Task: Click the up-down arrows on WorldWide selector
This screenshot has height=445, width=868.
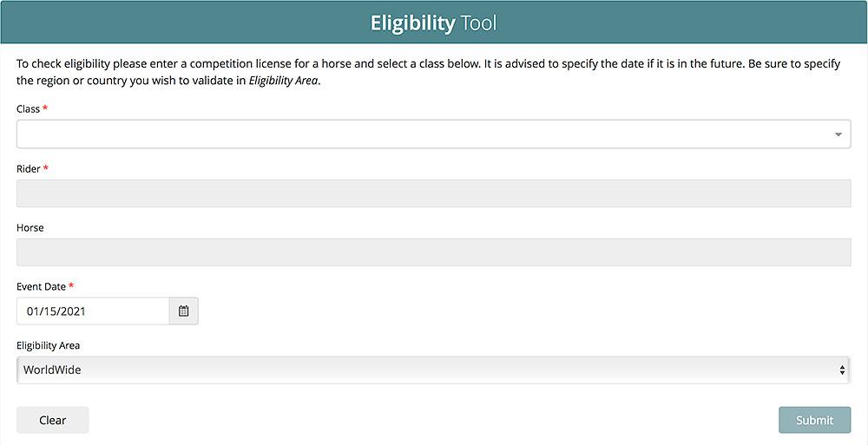Action: (841, 370)
